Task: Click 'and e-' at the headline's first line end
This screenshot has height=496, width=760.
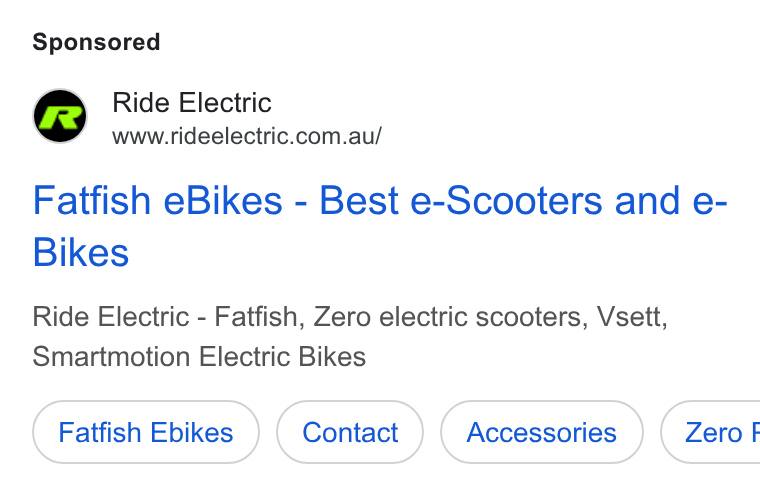Action: 671,201
